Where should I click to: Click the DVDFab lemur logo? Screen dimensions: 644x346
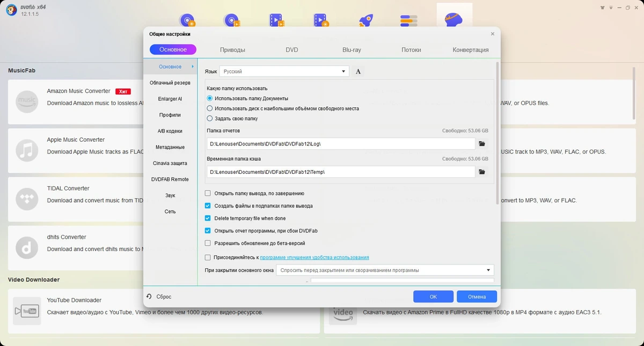(10, 9)
